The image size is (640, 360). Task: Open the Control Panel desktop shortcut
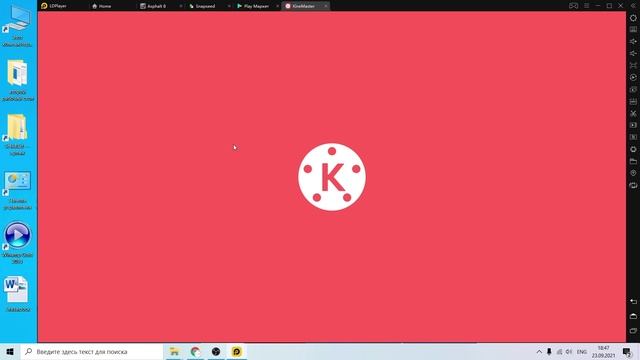coord(17,191)
